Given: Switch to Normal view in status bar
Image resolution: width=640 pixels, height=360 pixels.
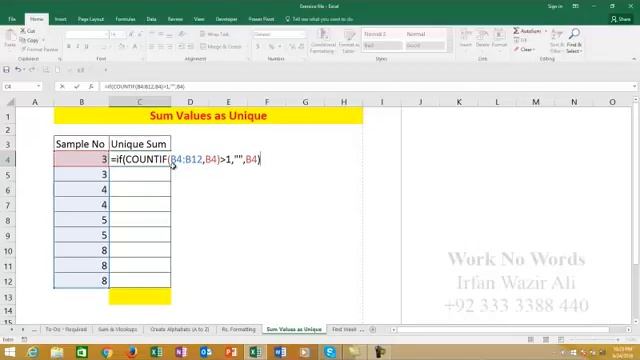Looking at the screenshot, I should coord(531,340).
